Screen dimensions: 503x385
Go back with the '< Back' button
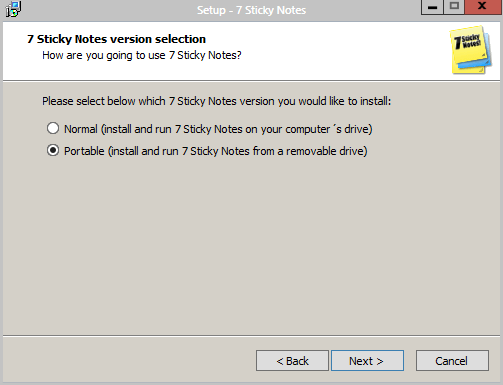tap(292, 361)
